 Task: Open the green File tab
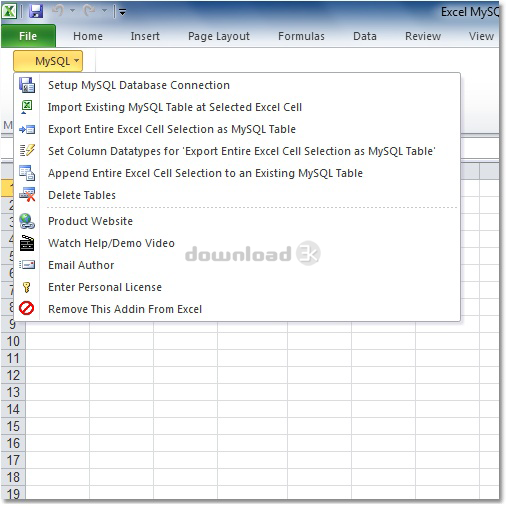click(28, 36)
